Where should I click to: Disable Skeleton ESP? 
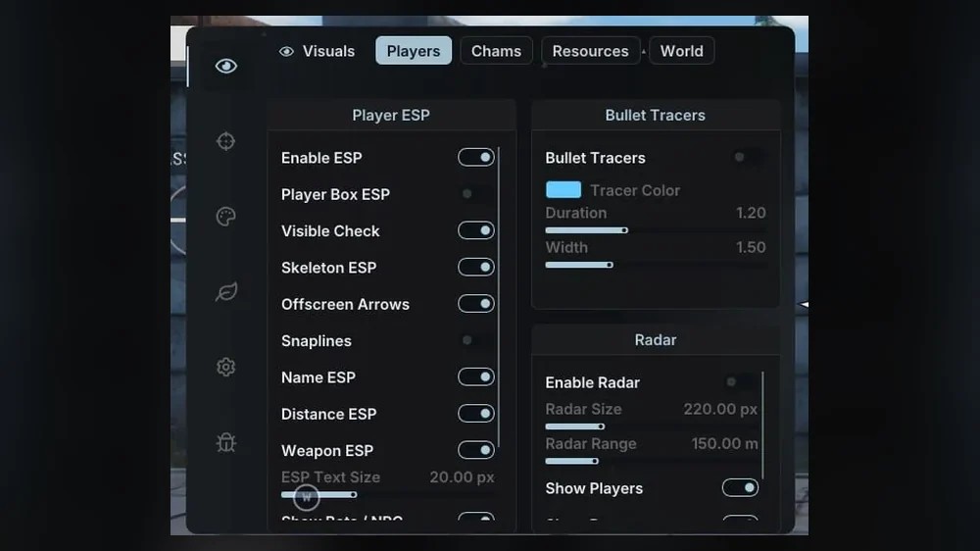tap(476, 267)
